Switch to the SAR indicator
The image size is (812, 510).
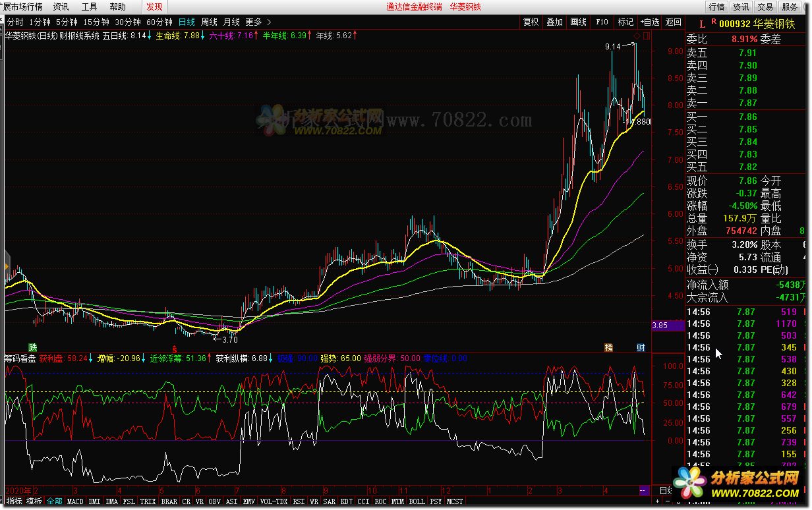[330, 501]
